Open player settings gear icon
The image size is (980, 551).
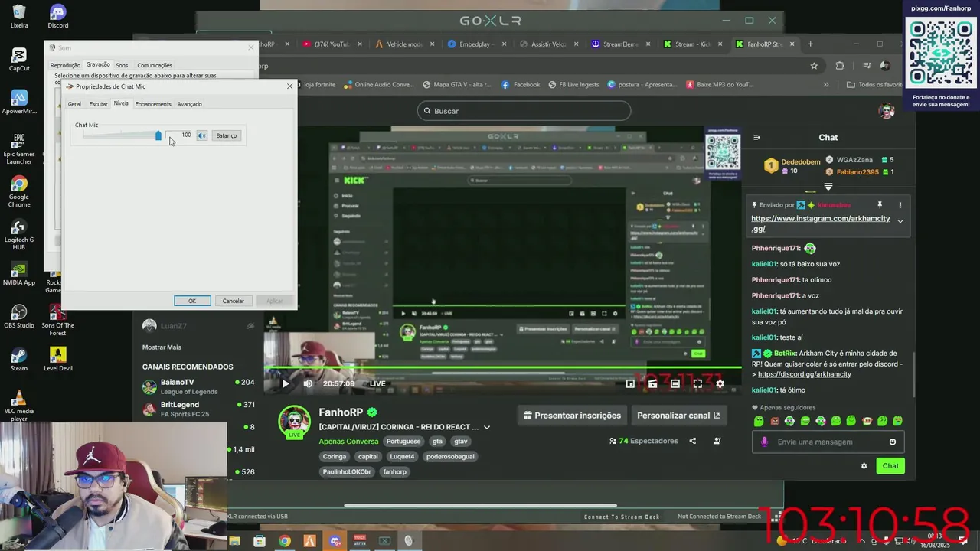(720, 383)
